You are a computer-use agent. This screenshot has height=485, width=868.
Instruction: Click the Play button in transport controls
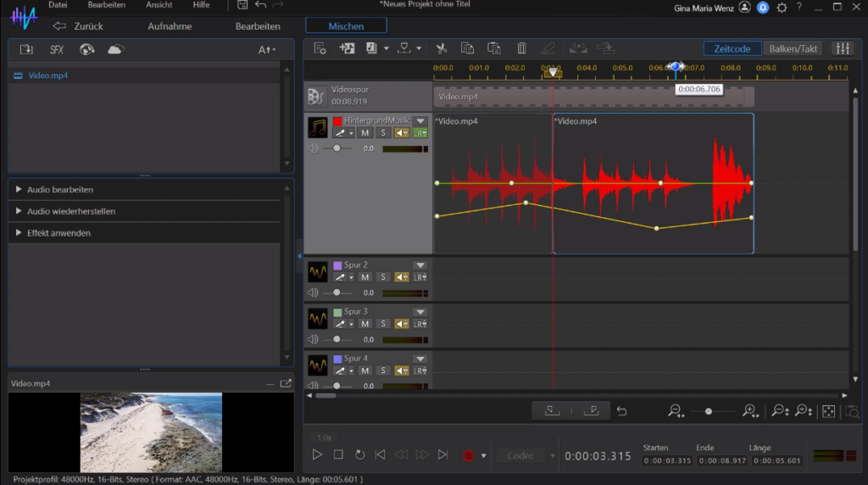click(x=317, y=454)
